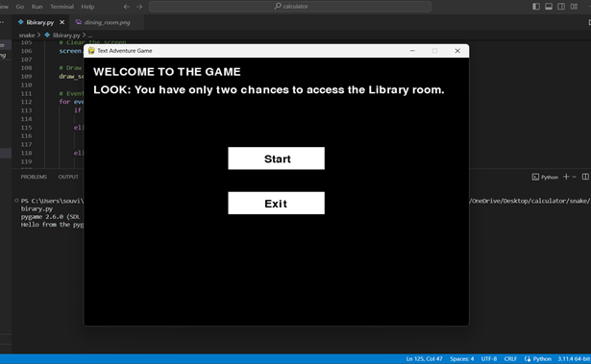Add a new terminal with plus icon
The width and height of the screenshot is (591, 364).
[566, 177]
